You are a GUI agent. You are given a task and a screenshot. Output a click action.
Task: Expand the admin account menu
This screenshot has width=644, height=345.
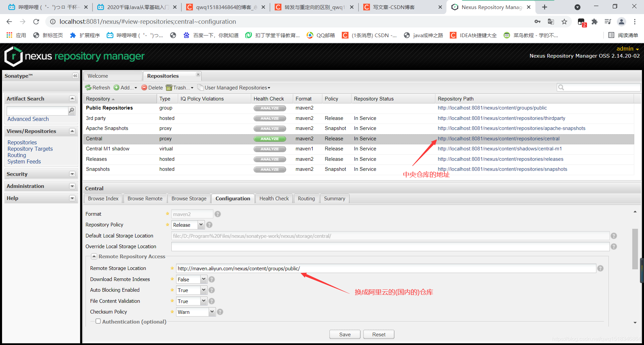point(628,49)
